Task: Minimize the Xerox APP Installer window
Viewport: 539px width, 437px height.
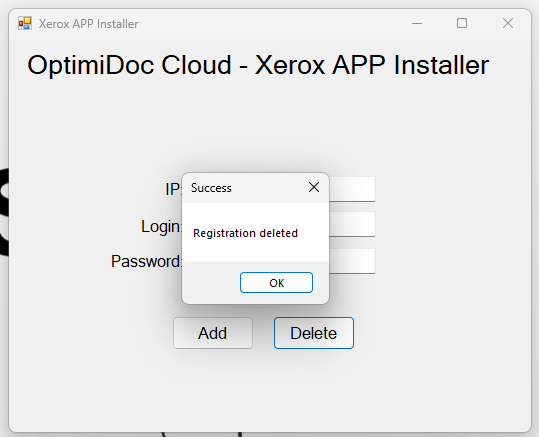Action: click(x=417, y=23)
